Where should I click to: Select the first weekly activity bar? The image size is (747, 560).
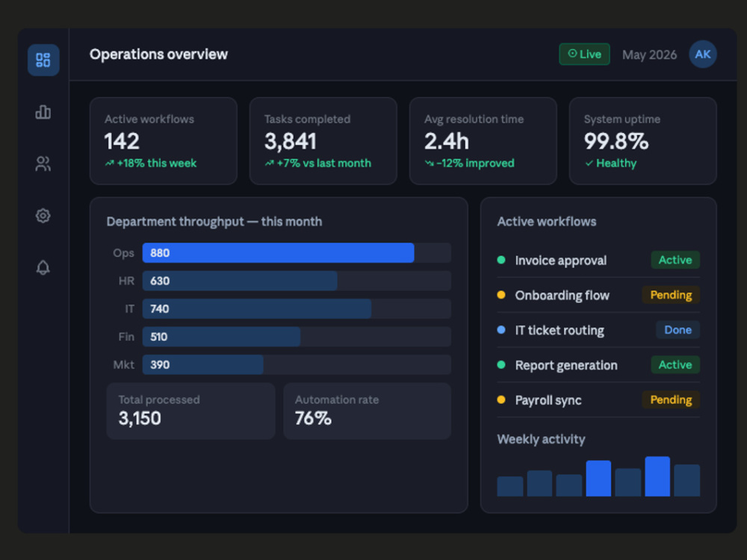[x=510, y=487]
